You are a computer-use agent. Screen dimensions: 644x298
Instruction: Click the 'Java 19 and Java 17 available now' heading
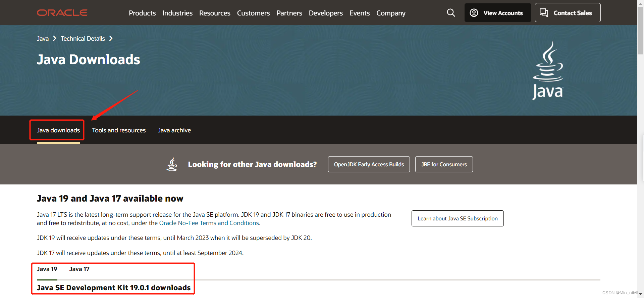[110, 199]
